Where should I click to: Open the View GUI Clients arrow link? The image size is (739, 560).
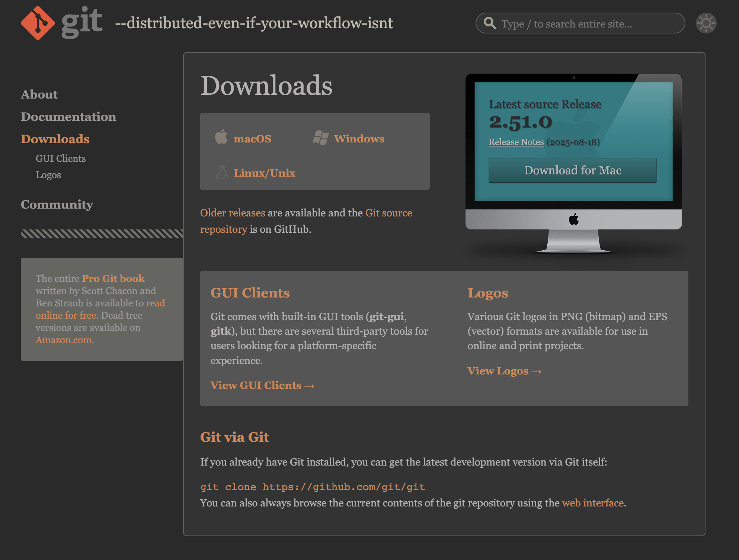pos(262,385)
